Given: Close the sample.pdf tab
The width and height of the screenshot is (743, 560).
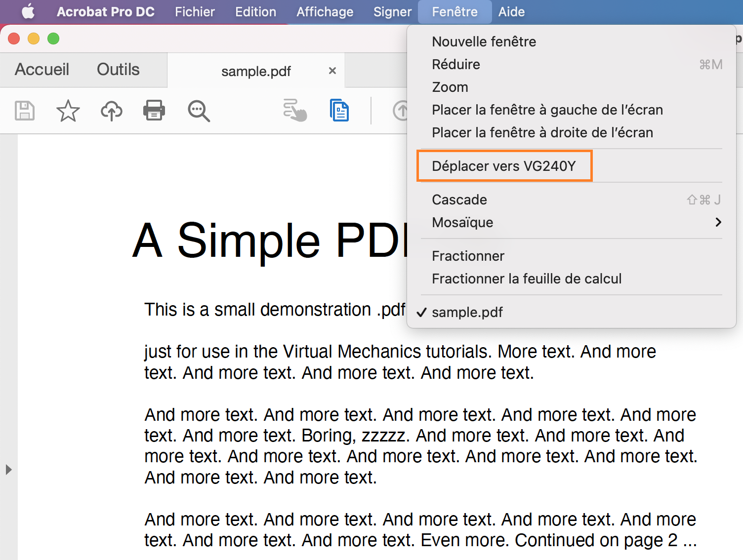Looking at the screenshot, I should (332, 71).
